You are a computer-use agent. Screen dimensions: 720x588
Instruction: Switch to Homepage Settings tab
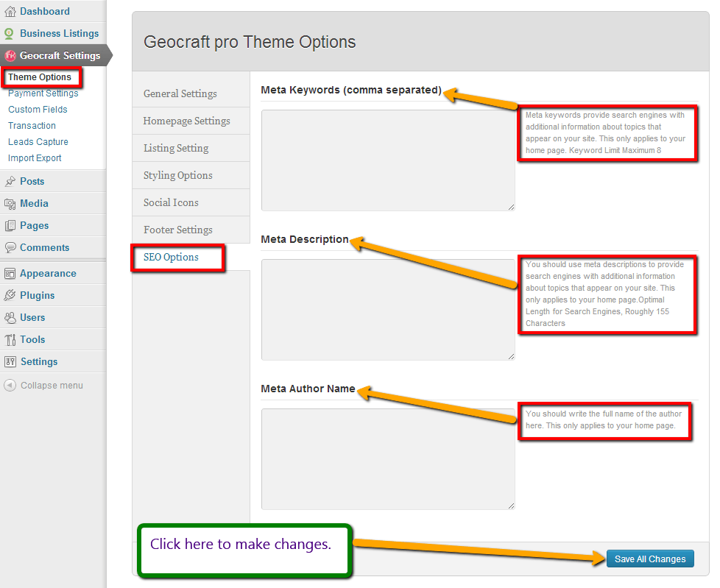coord(191,121)
